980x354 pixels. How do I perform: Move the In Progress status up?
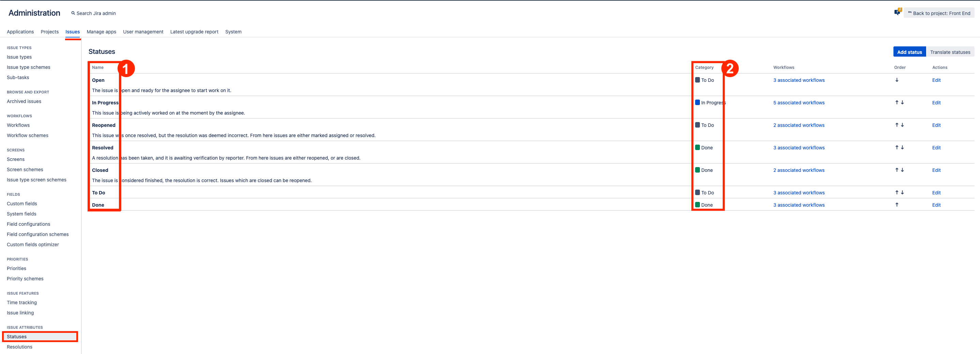897,102
